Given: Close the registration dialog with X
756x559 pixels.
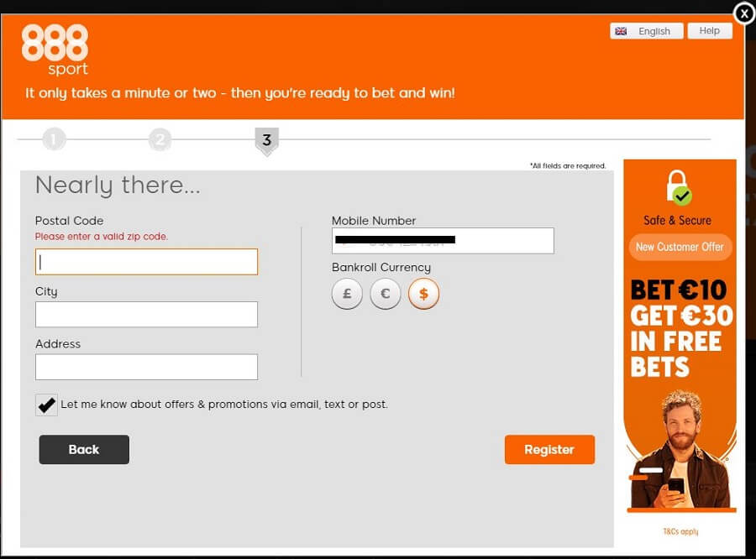Looking at the screenshot, I should (744, 13).
